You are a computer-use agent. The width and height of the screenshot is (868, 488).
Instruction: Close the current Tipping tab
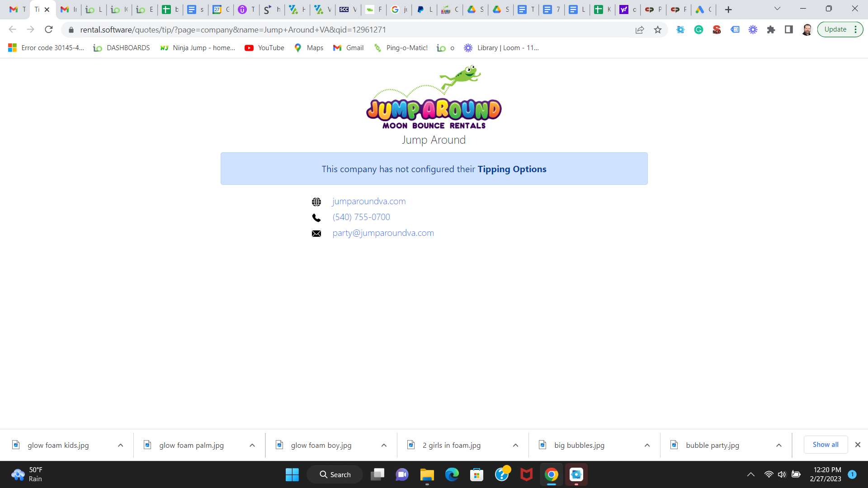tap(47, 9)
